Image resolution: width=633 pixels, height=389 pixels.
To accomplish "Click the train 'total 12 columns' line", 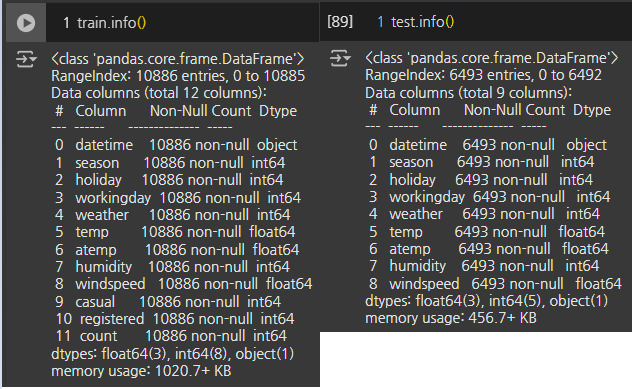I will pos(159,93).
